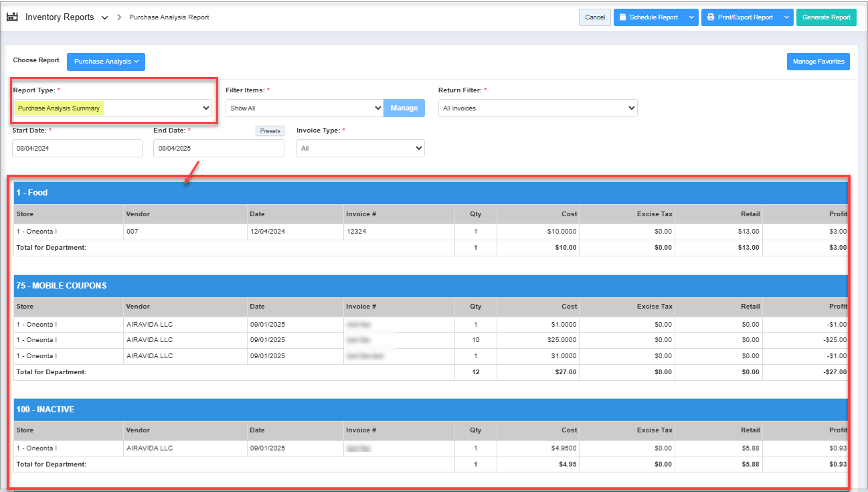The image size is (868, 492).
Task: Expand the Inventory Reports chevron menu
Action: tap(104, 18)
